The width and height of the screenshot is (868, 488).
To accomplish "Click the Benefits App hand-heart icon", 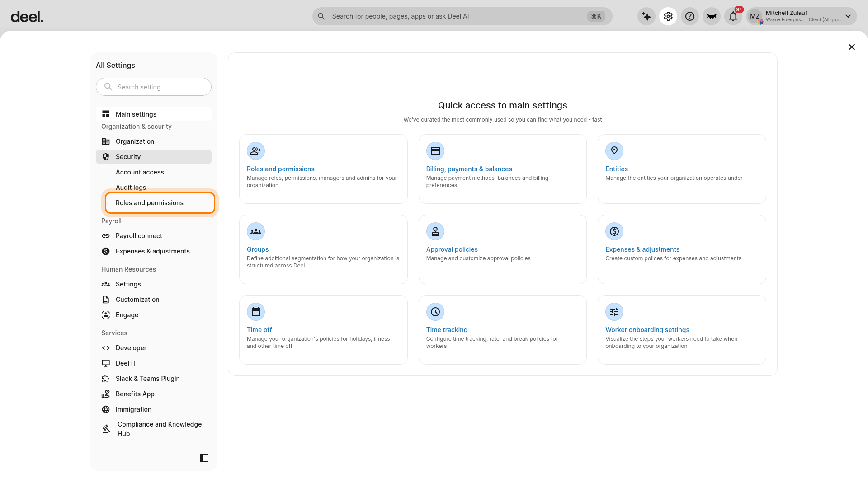I will tap(106, 394).
